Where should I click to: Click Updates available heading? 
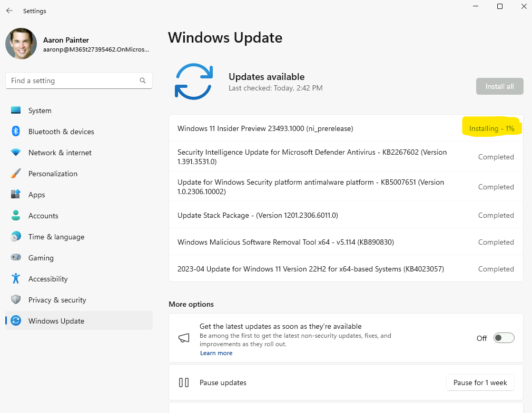267,77
